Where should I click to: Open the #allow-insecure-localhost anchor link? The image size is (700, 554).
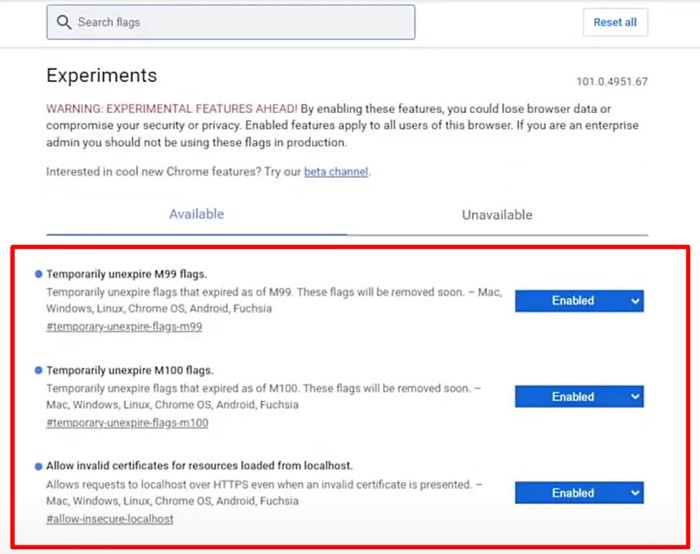pyautogui.click(x=110, y=519)
